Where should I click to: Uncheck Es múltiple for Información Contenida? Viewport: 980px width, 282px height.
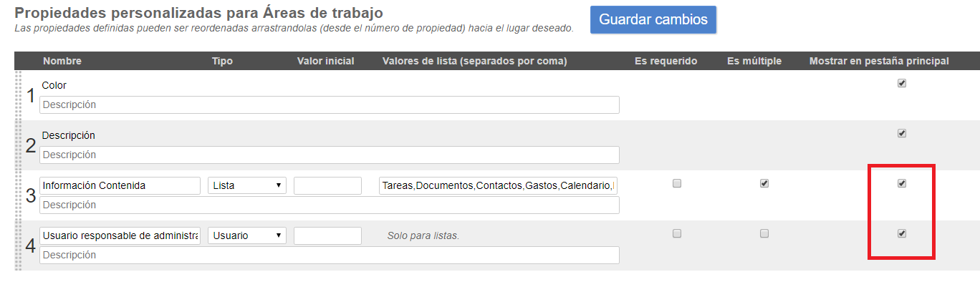click(x=764, y=183)
